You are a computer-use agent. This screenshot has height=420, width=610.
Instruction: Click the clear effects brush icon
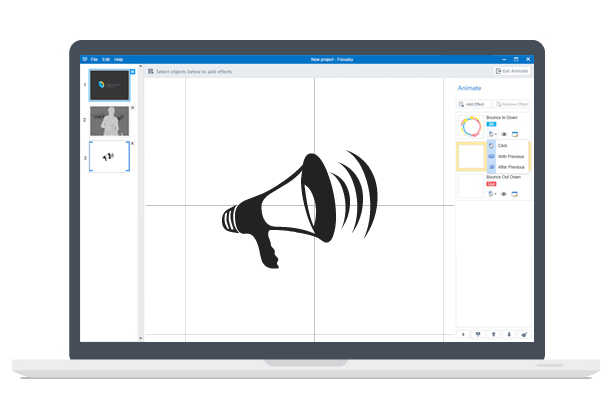524,335
